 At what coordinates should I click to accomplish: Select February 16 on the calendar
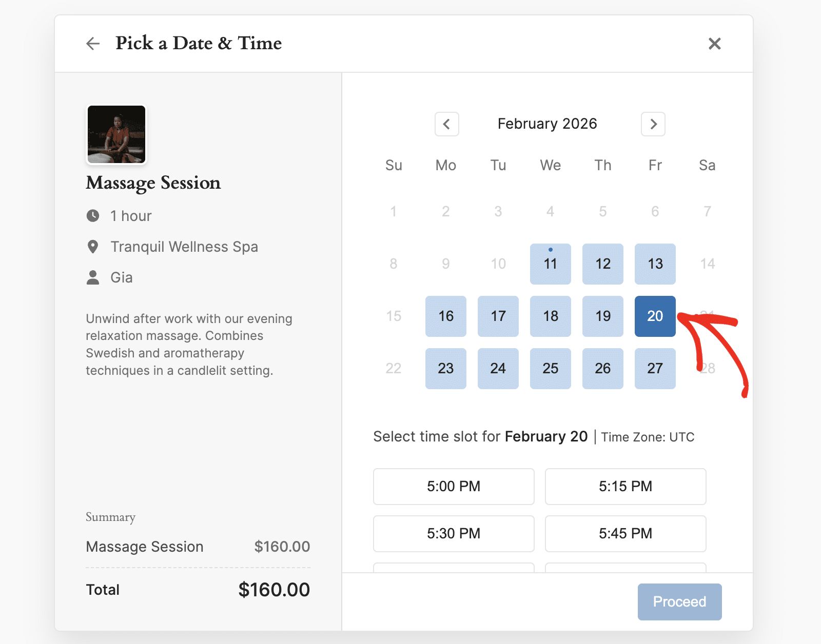(x=446, y=316)
